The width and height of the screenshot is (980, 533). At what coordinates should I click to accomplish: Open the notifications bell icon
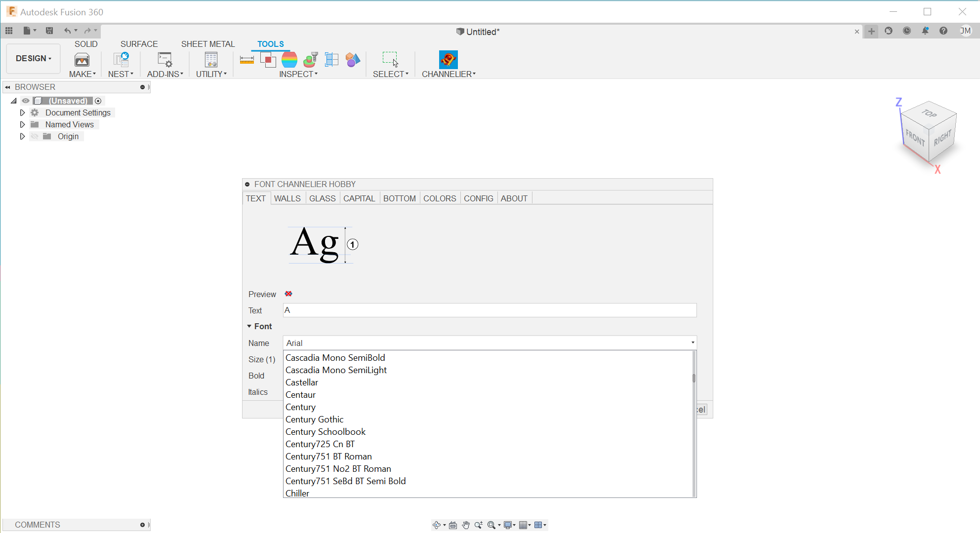(925, 31)
